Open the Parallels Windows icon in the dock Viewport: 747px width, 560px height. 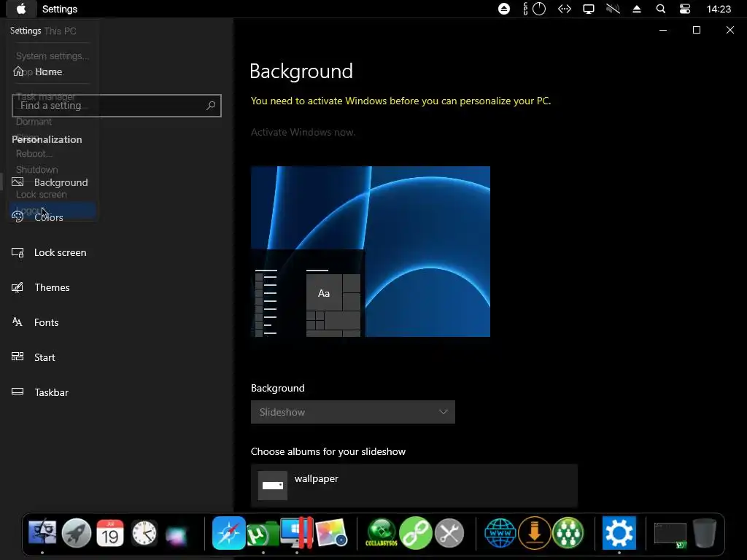(x=296, y=533)
